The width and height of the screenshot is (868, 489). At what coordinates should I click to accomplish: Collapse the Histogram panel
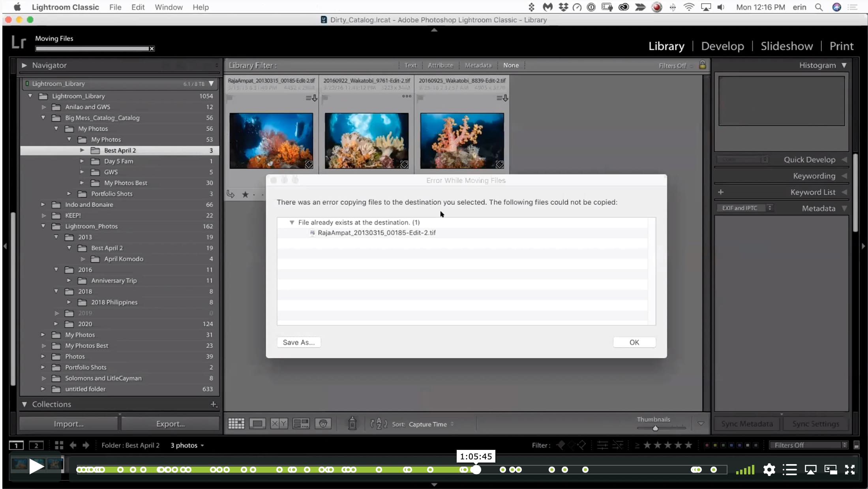pos(844,65)
